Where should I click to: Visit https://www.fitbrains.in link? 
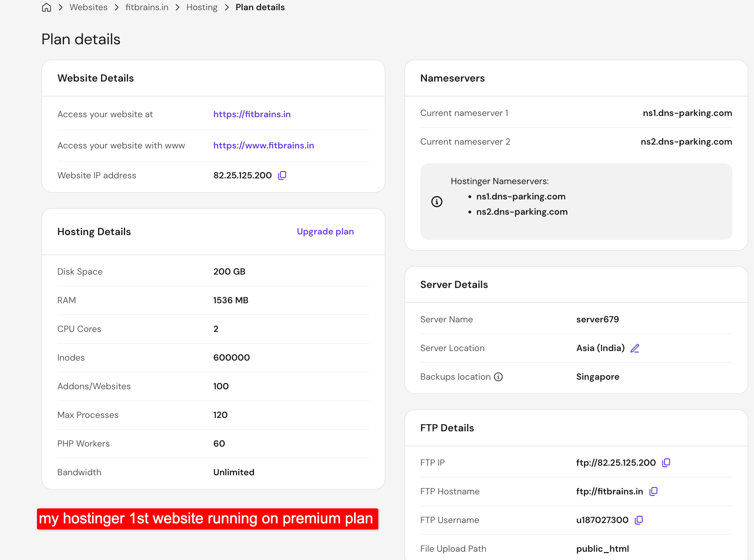coord(264,146)
